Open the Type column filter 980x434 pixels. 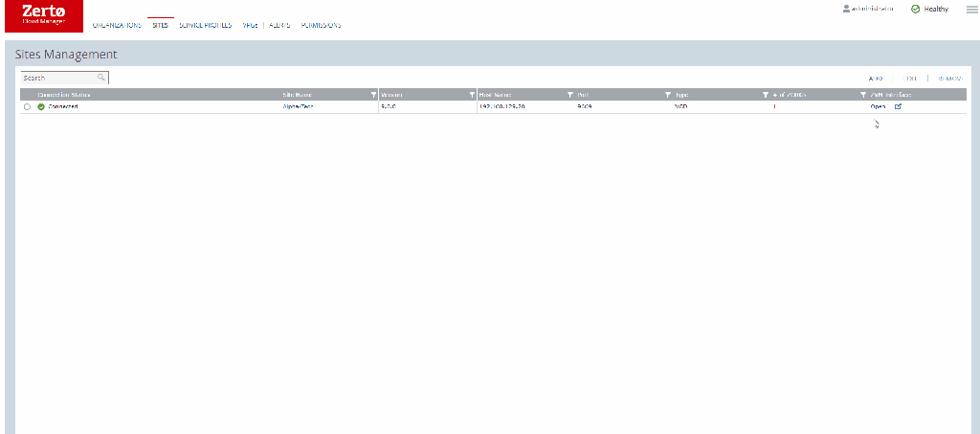[x=766, y=95]
